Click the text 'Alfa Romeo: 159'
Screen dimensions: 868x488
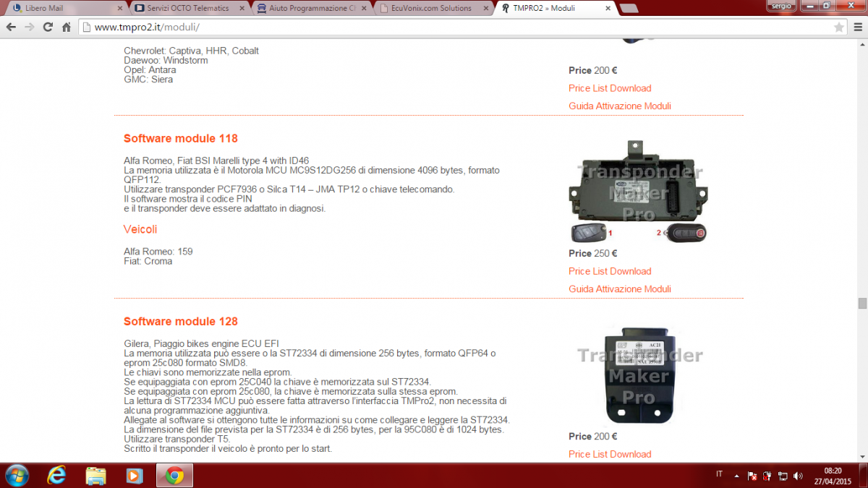[x=158, y=252]
